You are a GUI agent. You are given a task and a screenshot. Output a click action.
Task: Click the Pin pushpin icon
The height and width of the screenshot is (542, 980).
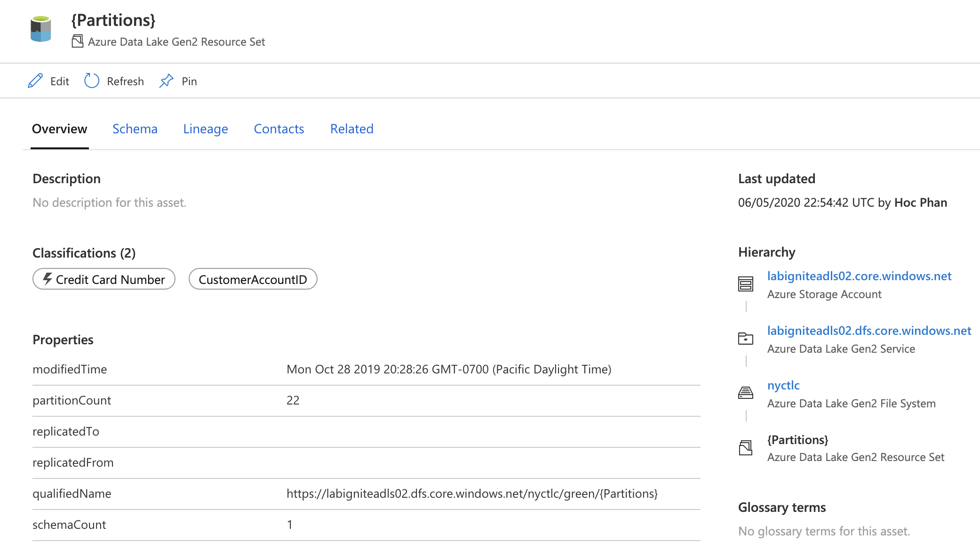[167, 81]
